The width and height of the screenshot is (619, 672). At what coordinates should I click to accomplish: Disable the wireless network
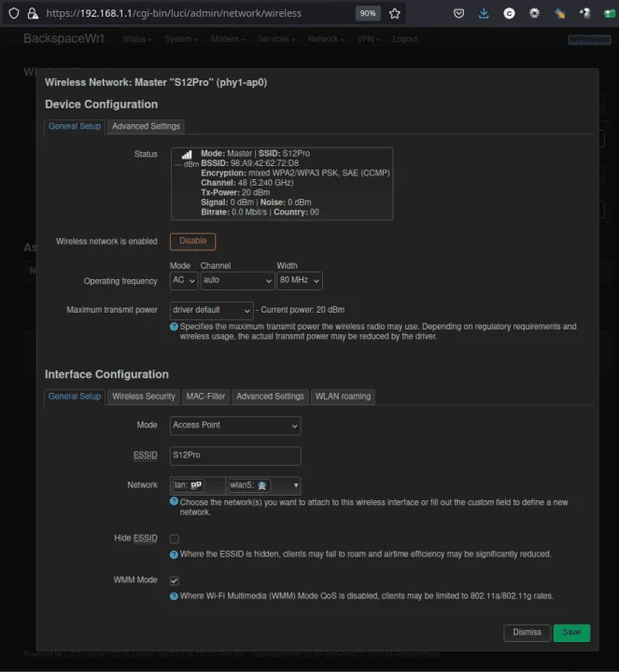tap(193, 242)
